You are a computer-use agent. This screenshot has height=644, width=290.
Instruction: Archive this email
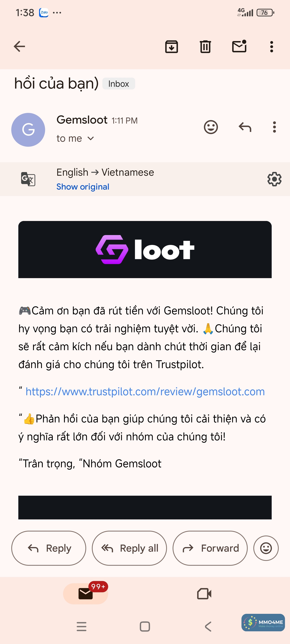tap(171, 46)
